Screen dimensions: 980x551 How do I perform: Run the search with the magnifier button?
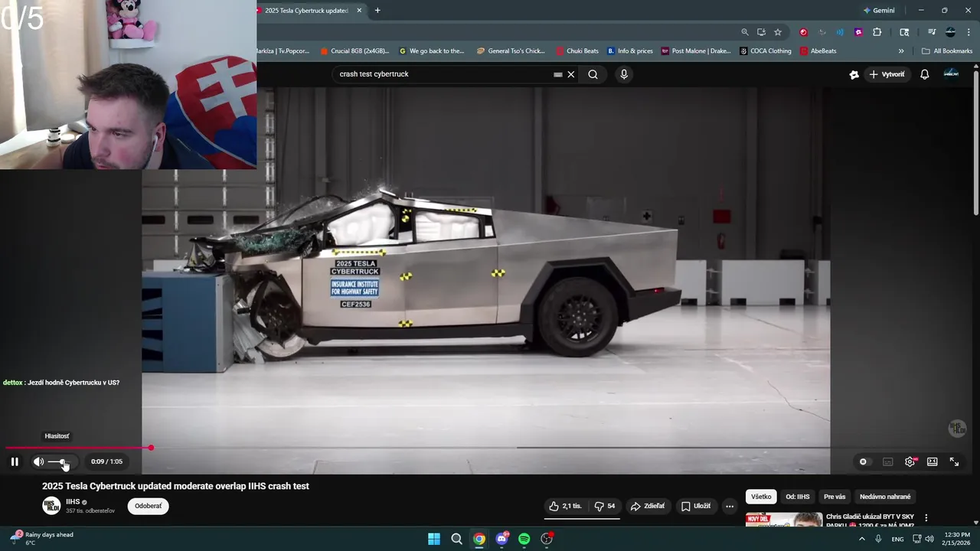[593, 74]
